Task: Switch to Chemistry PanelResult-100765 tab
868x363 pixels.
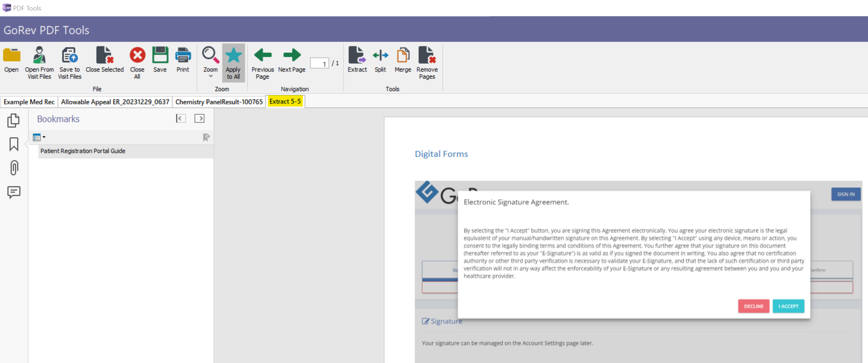Action: click(x=219, y=102)
